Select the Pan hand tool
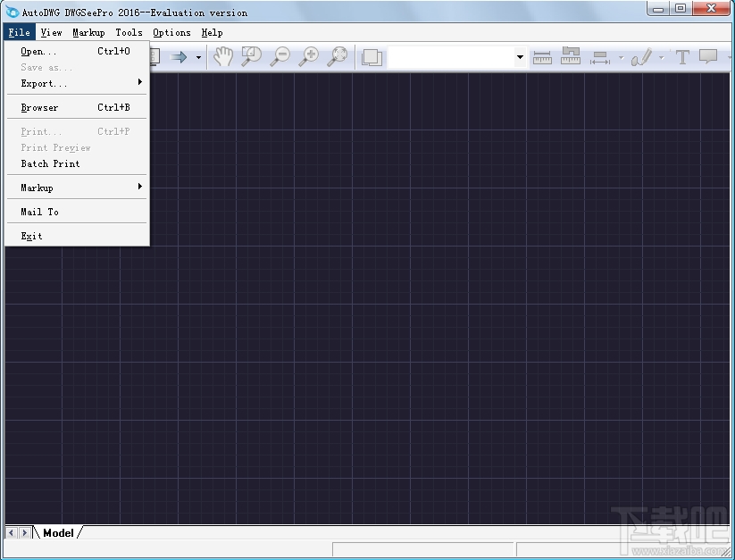 click(223, 56)
